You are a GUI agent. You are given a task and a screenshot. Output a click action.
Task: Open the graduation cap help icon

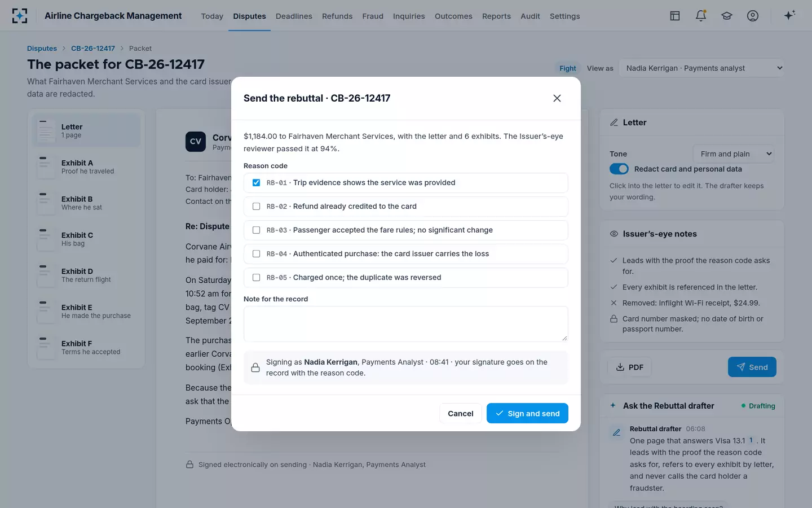click(x=727, y=16)
